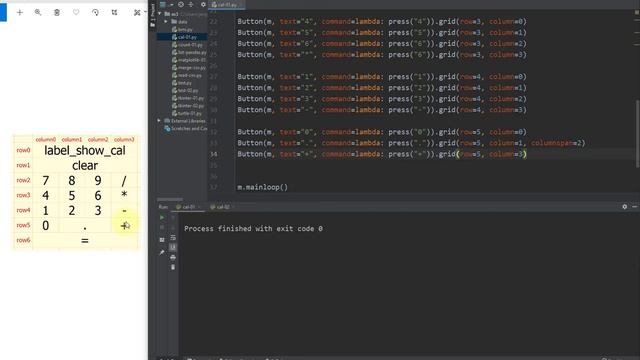640x360 pixels.
Task: Click the calculator layout image in Photos
Action: [x=76, y=192]
